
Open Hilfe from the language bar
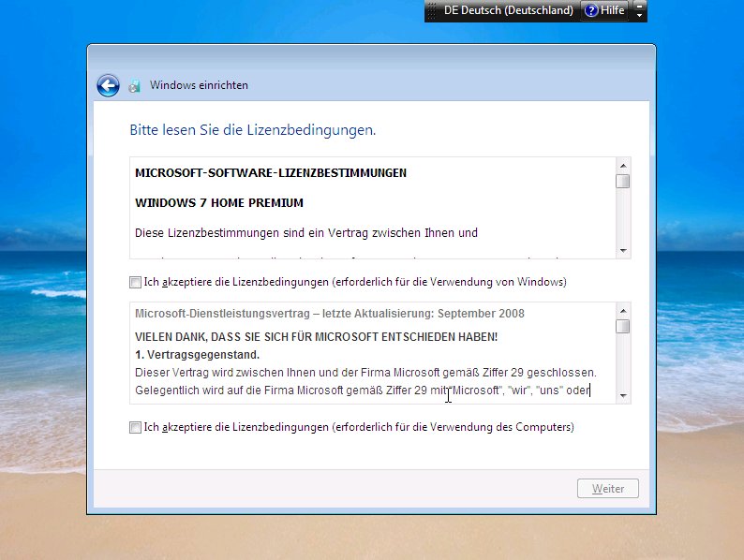604,10
